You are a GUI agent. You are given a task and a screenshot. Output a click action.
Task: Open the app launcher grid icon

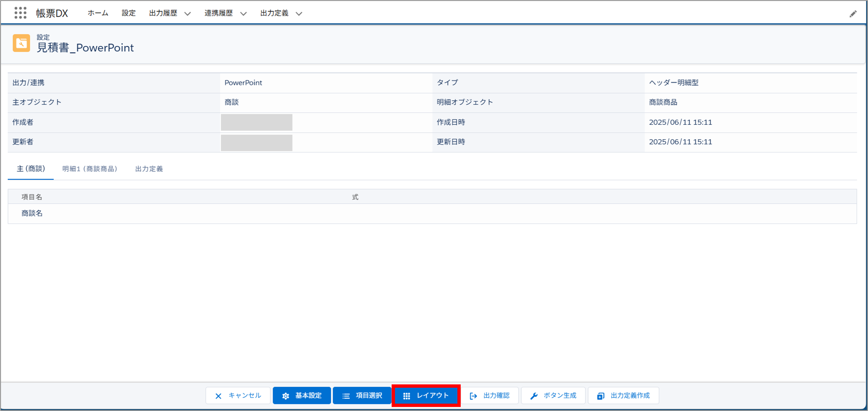[20, 13]
